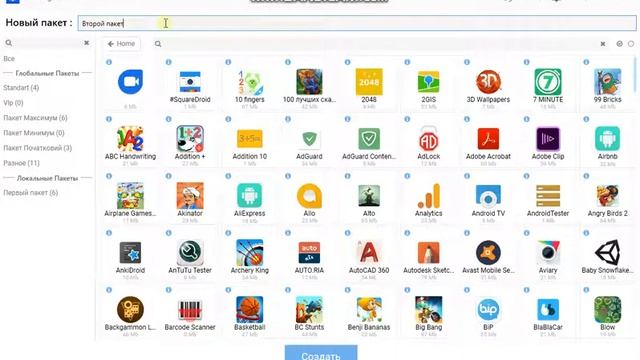Select the Backgammon game icon
Screen dimensions: 640x360
(130, 309)
